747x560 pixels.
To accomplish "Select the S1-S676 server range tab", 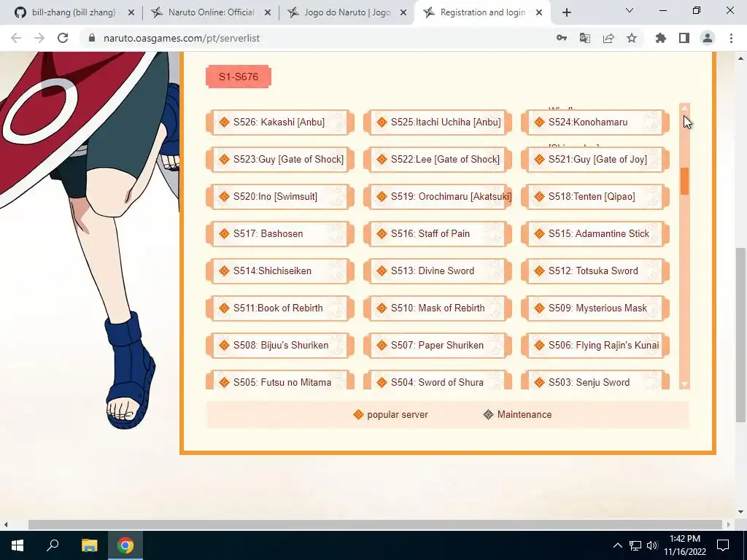I will point(239,77).
